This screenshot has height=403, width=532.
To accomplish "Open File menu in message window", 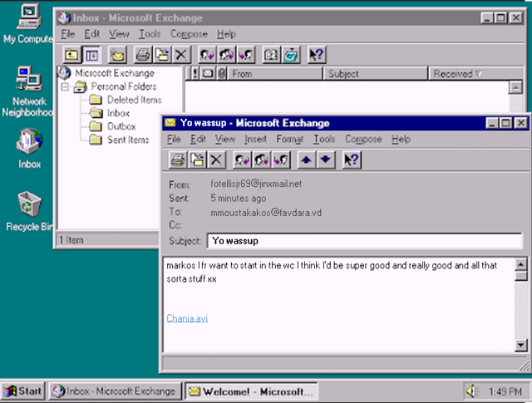I will [174, 139].
